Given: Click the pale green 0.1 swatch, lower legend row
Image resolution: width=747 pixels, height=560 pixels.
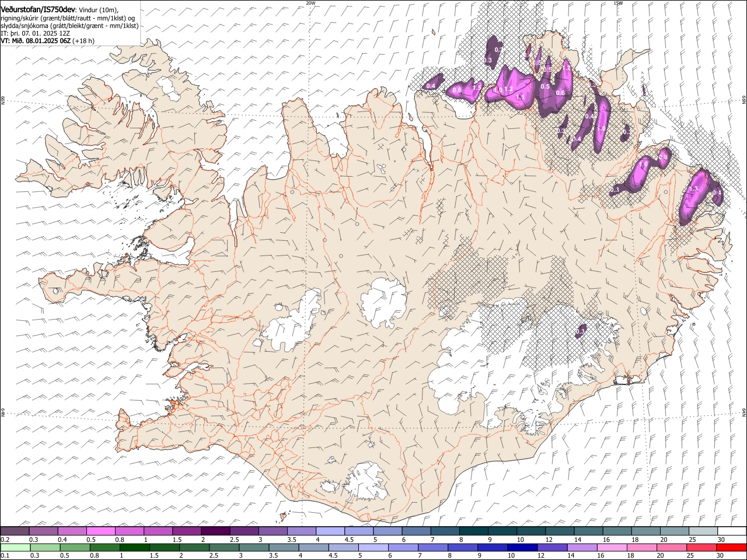Looking at the screenshot, I should (x=15, y=547).
